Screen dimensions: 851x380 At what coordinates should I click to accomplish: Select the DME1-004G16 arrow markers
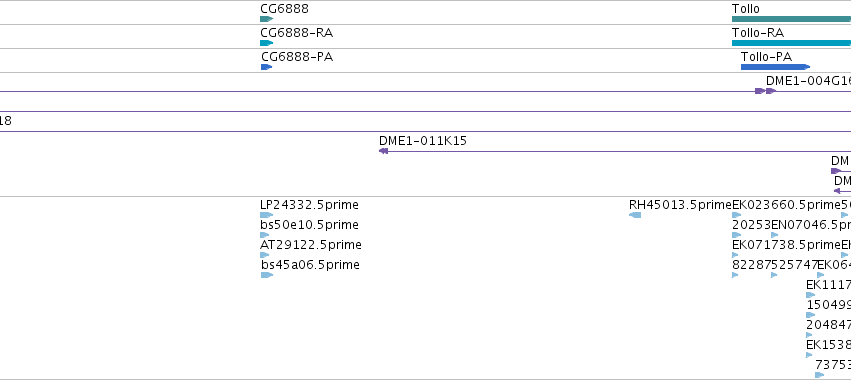[x=766, y=91]
